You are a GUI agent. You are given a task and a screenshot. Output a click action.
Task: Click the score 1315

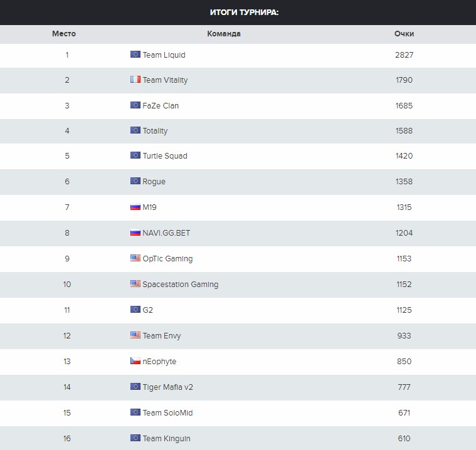404,207
